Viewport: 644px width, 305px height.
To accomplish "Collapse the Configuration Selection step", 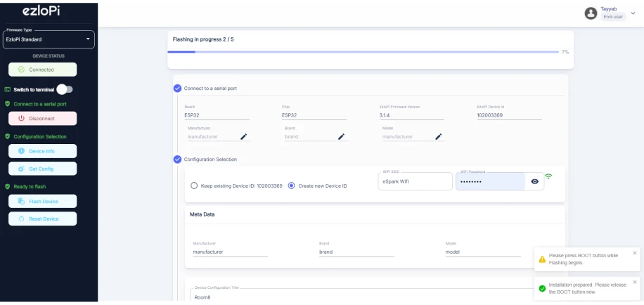I will tap(177, 159).
